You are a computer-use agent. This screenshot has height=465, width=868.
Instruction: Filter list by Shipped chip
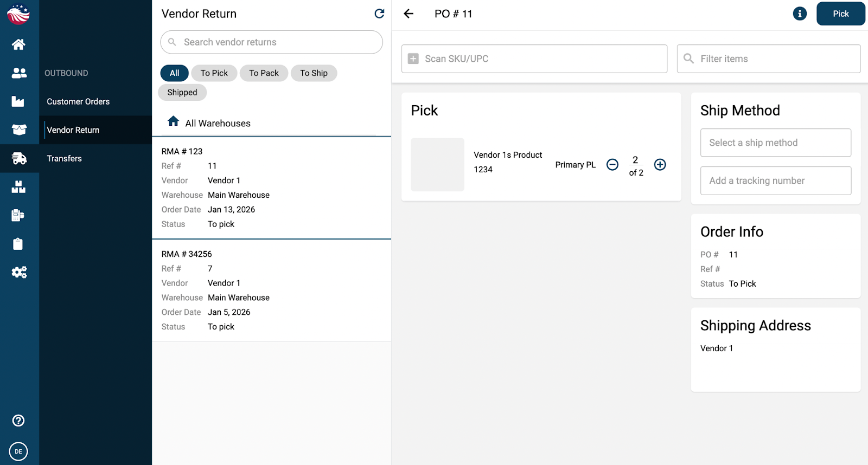182,93
